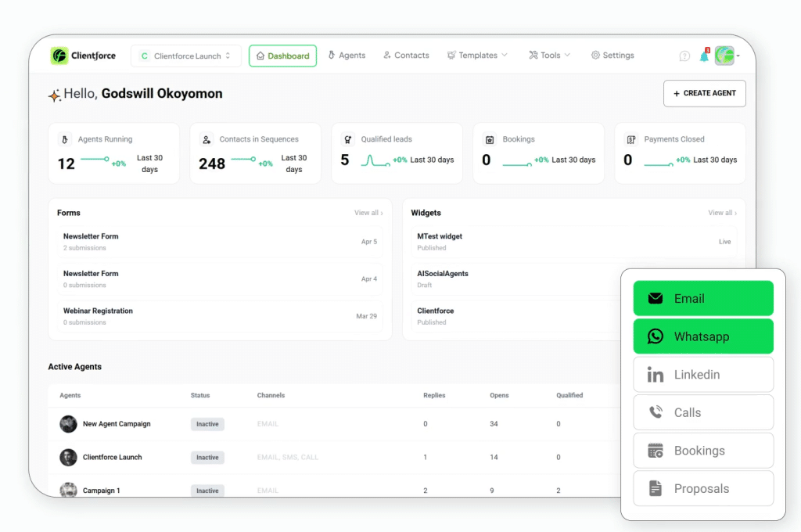
Task: Click the Agents Running card icon
Action: click(x=65, y=140)
